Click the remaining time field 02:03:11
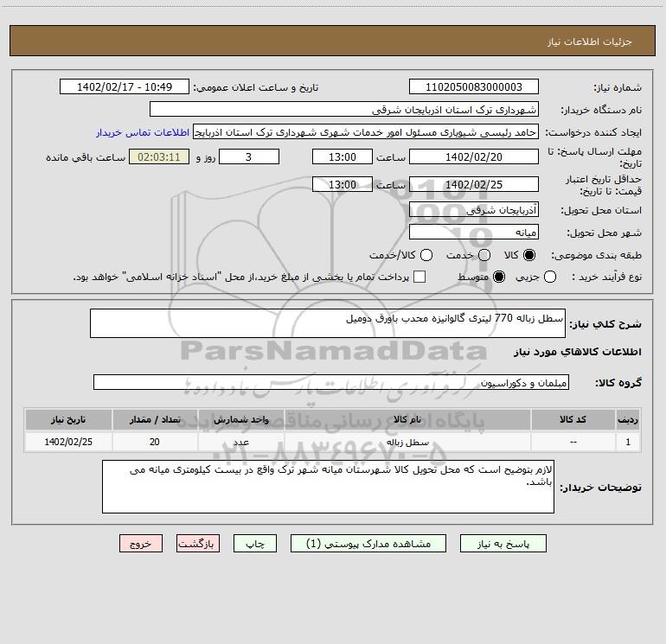This screenshot has height=644, width=666. (x=159, y=157)
